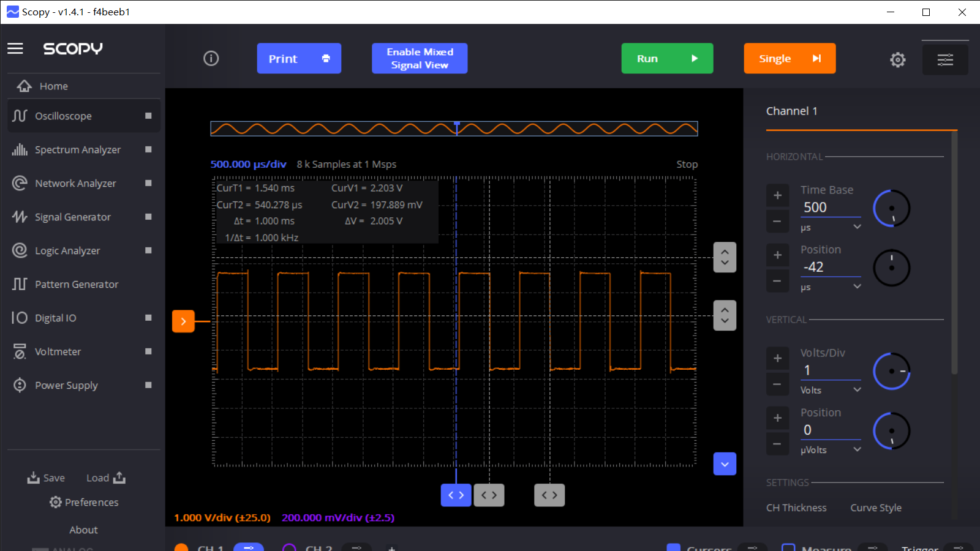Click the waveform overview strip

click(454, 129)
